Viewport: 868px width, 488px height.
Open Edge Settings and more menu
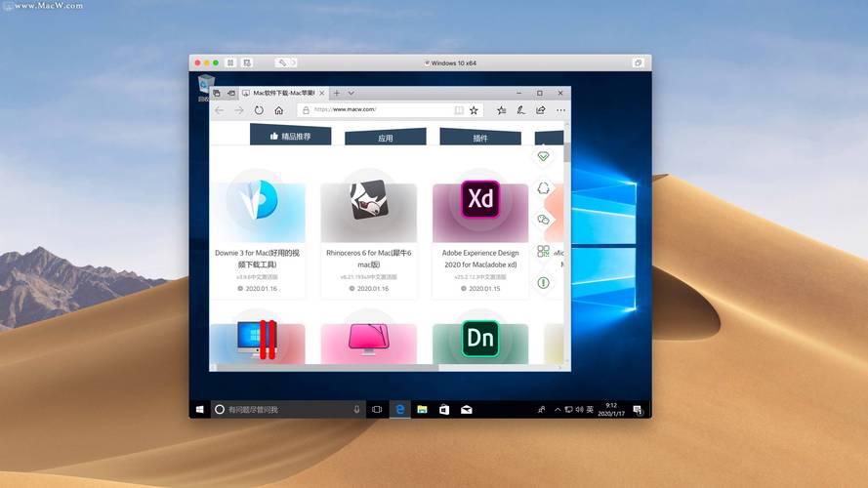(560, 110)
